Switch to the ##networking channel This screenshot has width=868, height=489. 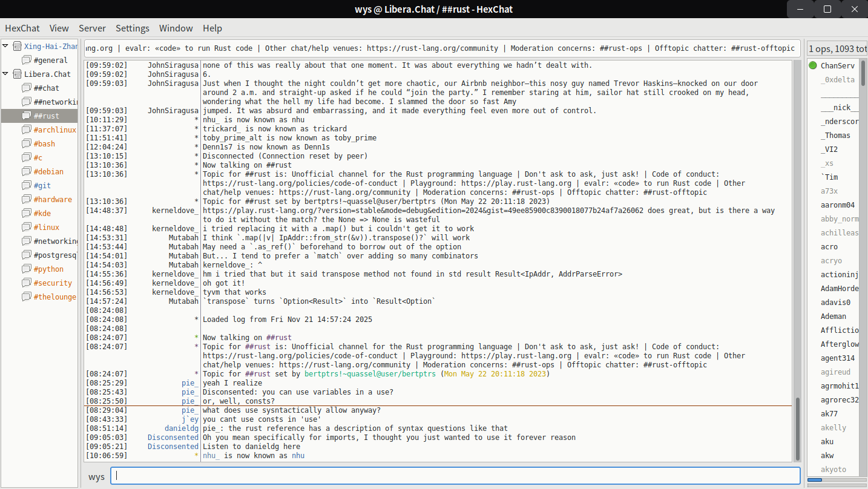click(55, 102)
